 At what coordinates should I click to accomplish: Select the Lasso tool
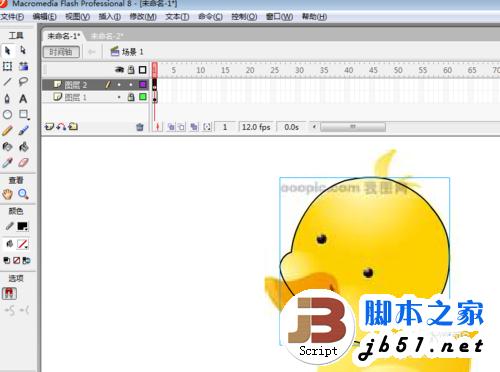(x=23, y=82)
